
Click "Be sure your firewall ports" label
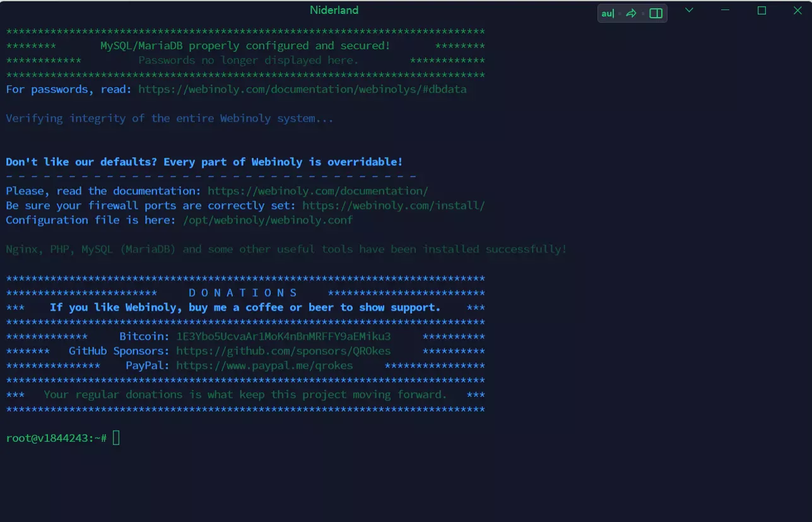coord(151,205)
